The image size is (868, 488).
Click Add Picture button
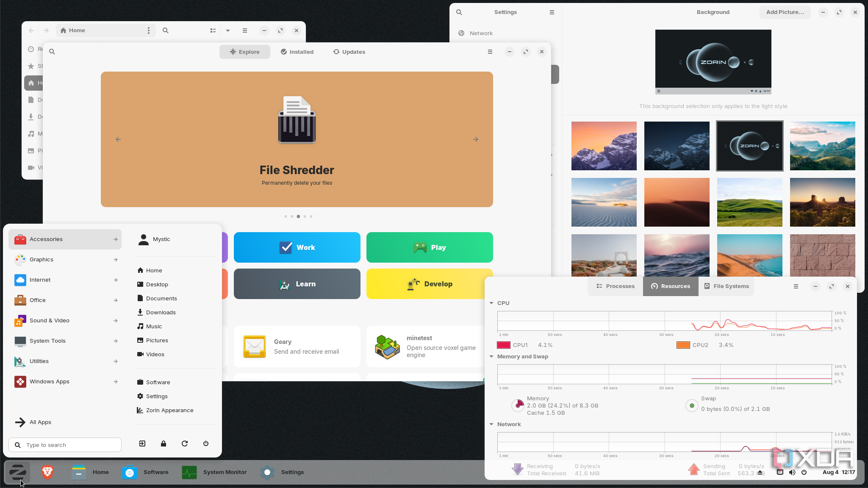point(785,12)
